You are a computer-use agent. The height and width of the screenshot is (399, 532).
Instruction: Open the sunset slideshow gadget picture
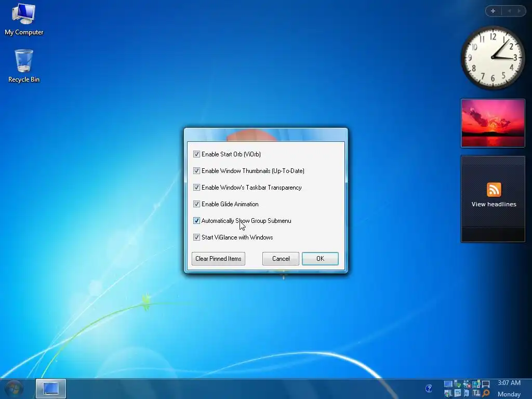click(x=493, y=123)
